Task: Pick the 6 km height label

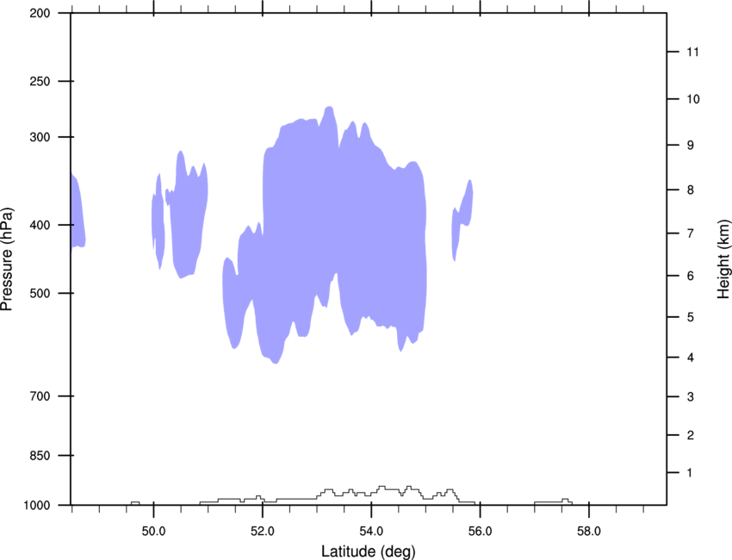Action: point(691,276)
